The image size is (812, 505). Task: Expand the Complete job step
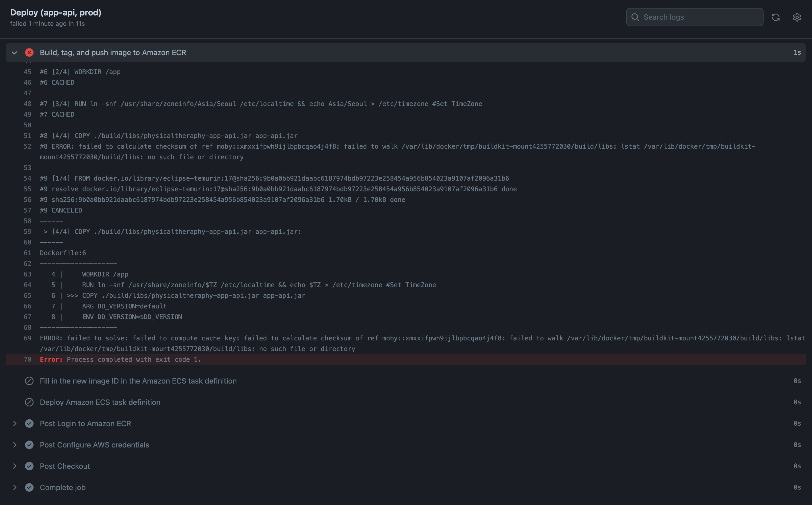pyautogui.click(x=15, y=488)
